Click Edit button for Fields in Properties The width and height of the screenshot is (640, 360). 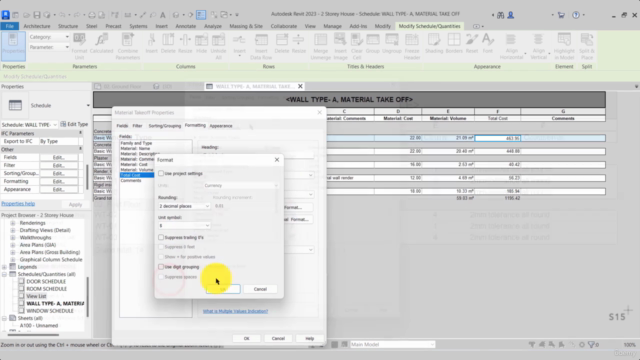(59, 157)
